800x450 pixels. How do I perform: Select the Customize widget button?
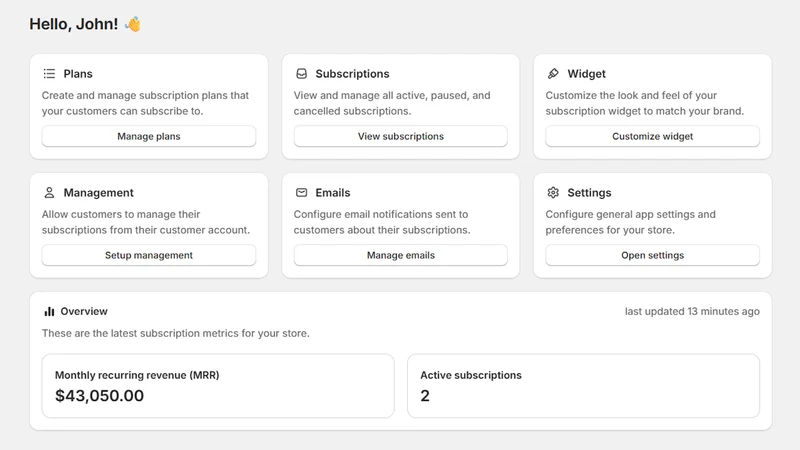653,136
